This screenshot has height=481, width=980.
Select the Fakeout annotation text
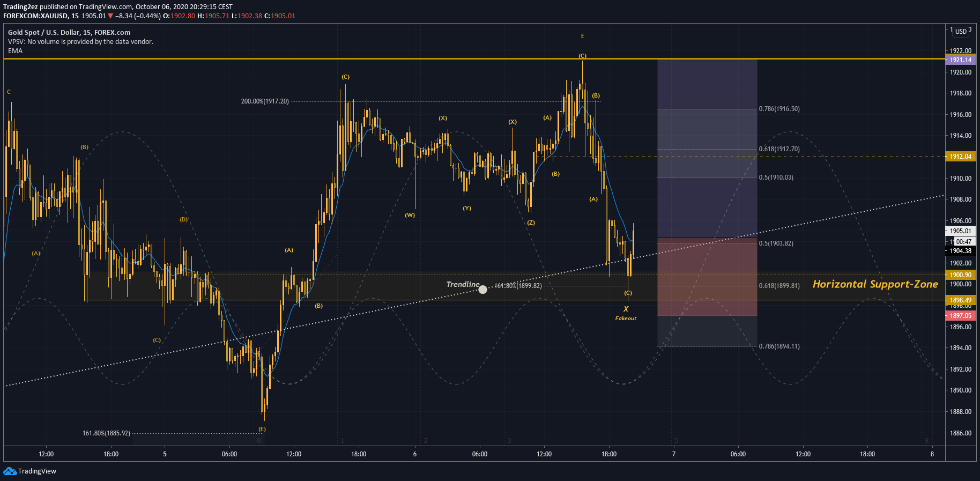[x=626, y=319]
